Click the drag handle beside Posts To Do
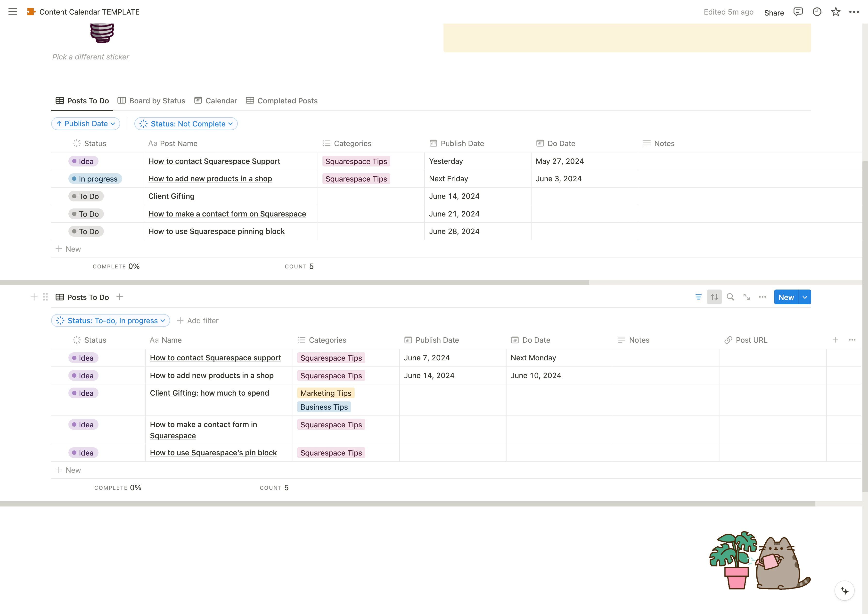 (x=45, y=297)
